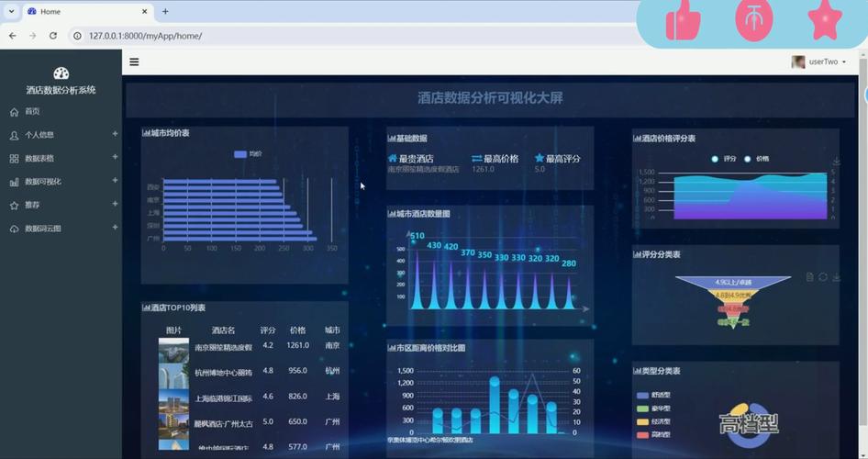
Task: Click the browser back arrow
Action: (x=12, y=36)
